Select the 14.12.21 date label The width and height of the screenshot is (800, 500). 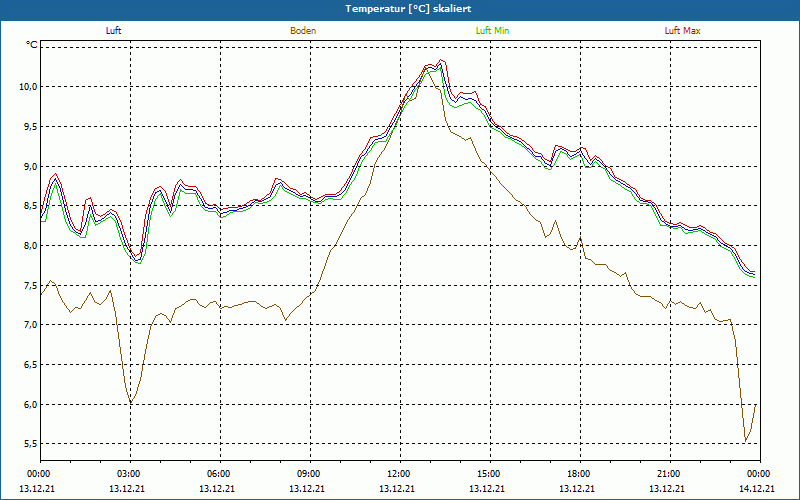point(757,488)
